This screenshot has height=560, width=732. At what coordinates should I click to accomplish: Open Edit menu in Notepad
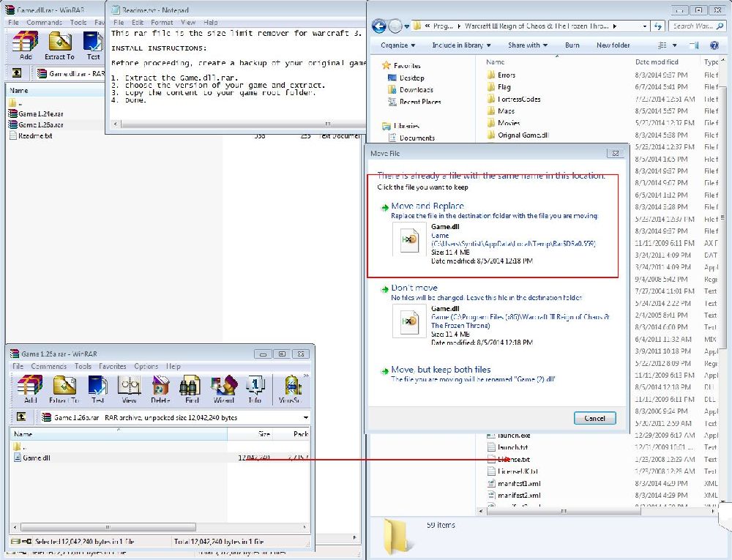tap(138, 23)
